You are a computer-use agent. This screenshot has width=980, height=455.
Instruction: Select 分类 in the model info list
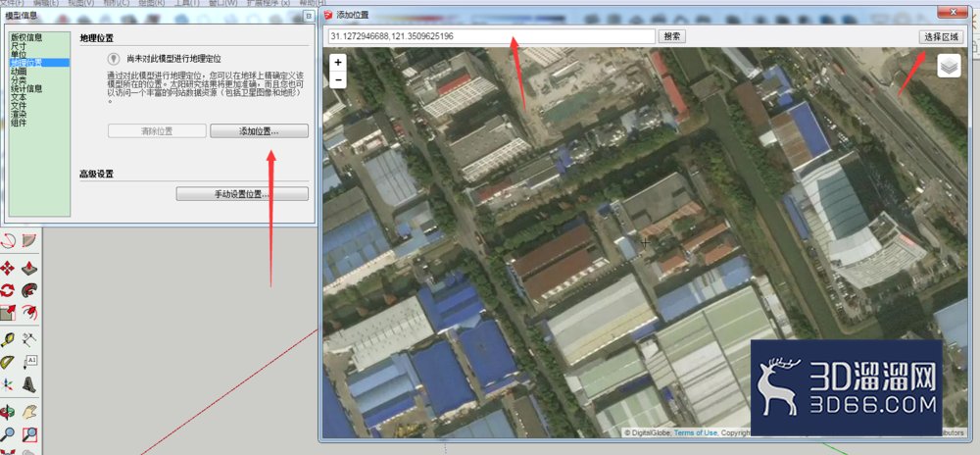18,80
